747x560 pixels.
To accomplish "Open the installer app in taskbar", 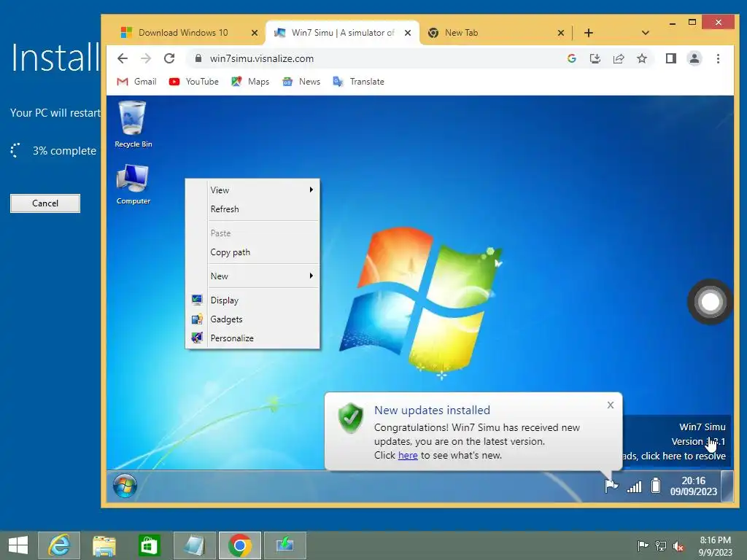I will (x=285, y=545).
